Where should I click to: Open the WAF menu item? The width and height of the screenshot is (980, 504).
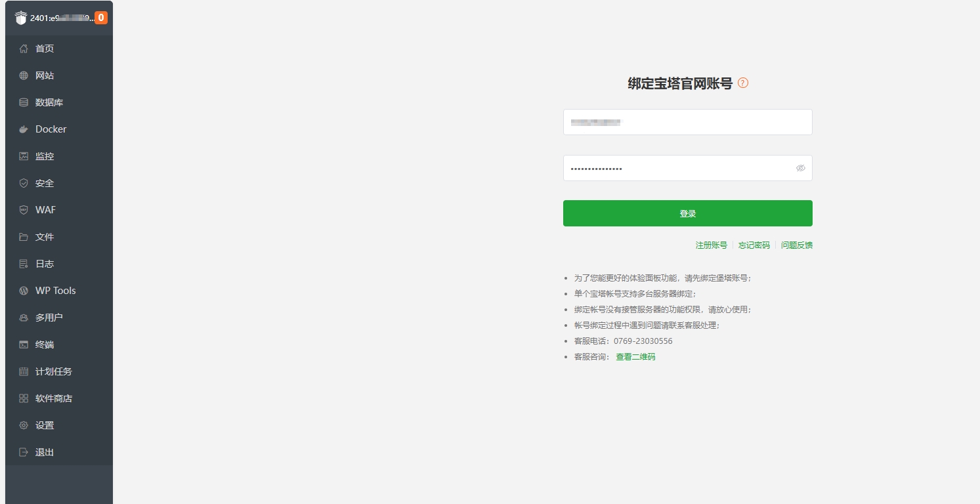tap(59, 210)
